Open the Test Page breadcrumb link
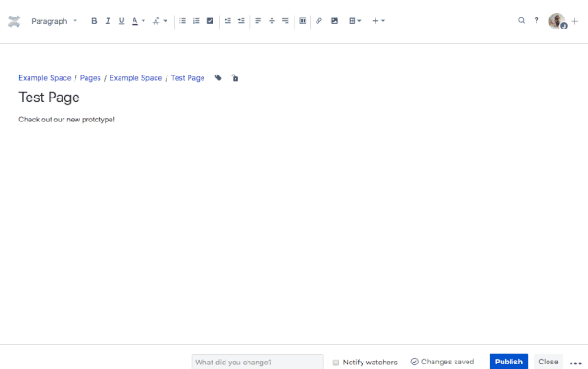 (188, 78)
